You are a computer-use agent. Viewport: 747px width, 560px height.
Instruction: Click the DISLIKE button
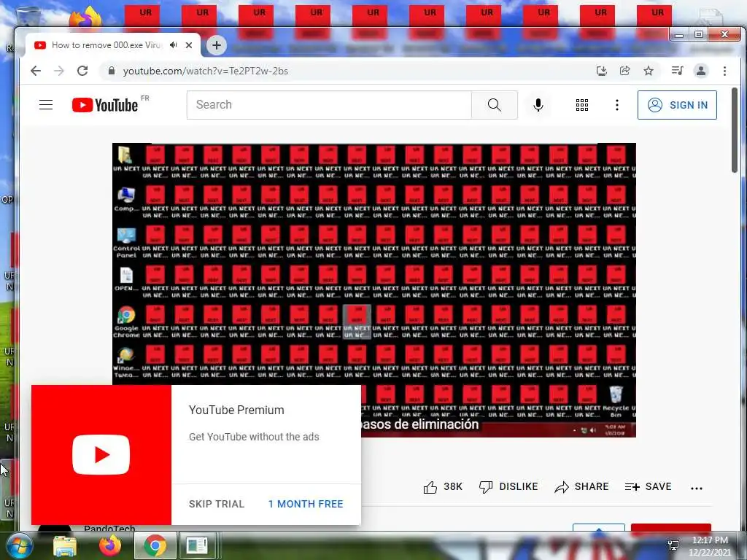coord(508,486)
